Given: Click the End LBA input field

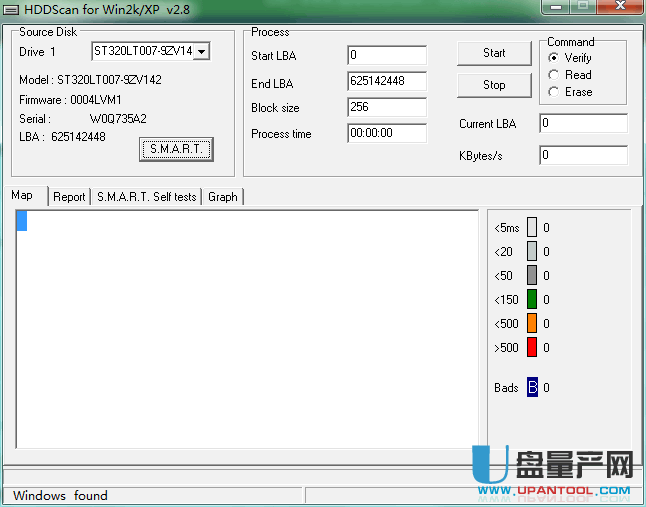Looking at the screenshot, I should (x=387, y=81).
